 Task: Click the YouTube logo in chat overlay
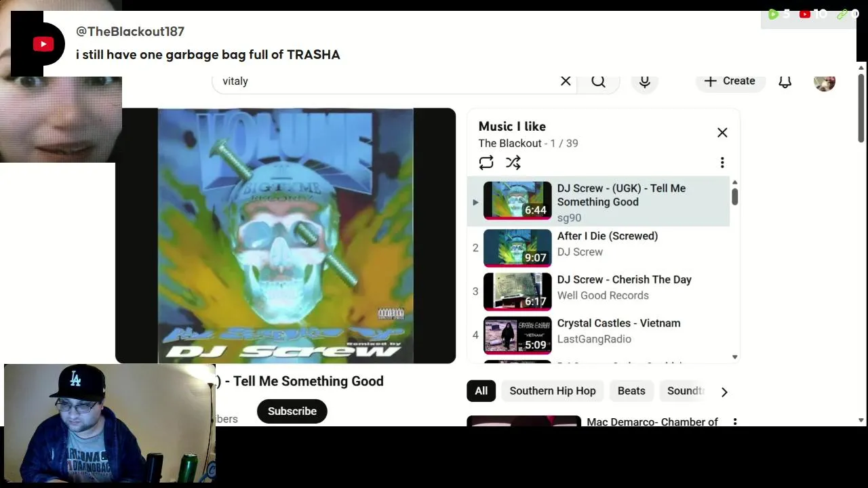click(x=43, y=45)
